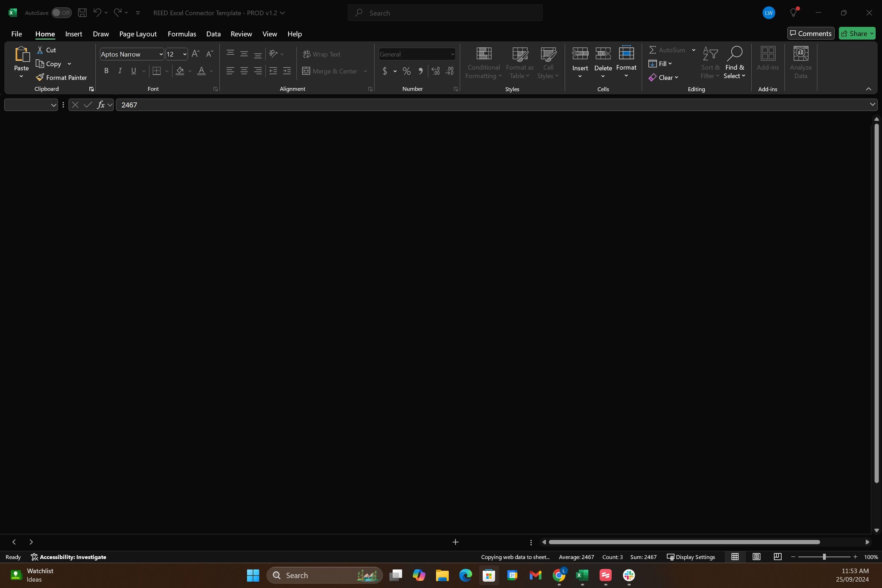Click the Increase Font Size icon
Screen dimensions: 882x588
(195, 54)
